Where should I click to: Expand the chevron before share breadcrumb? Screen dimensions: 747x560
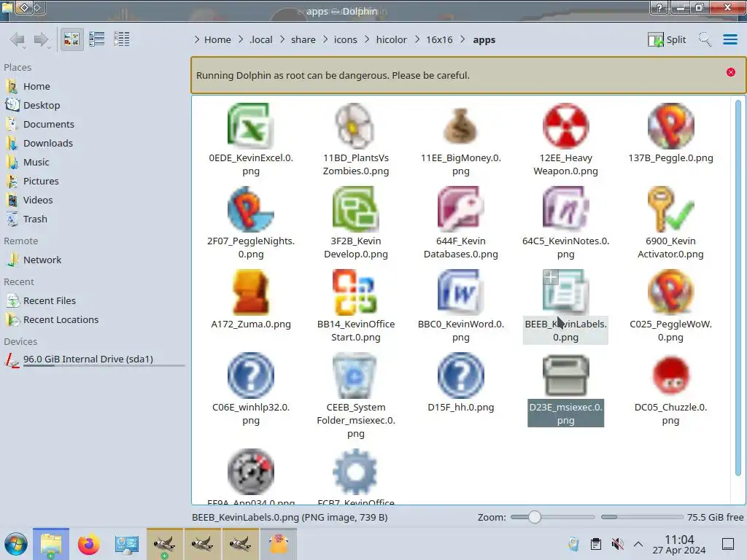[x=282, y=40]
